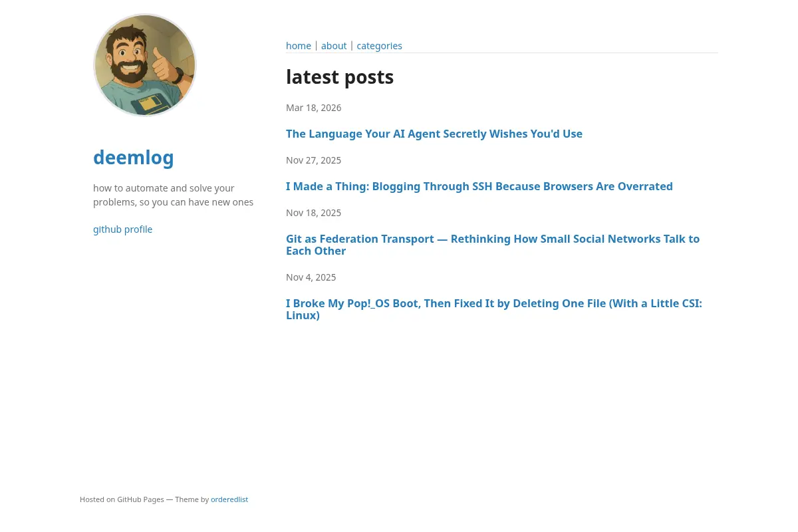Open the Git as Federation Transport post
Viewport: 798px width, 532px height.
click(x=493, y=245)
